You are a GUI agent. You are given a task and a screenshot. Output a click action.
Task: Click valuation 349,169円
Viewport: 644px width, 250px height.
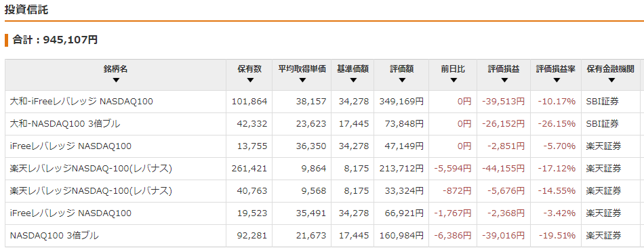tap(401, 102)
